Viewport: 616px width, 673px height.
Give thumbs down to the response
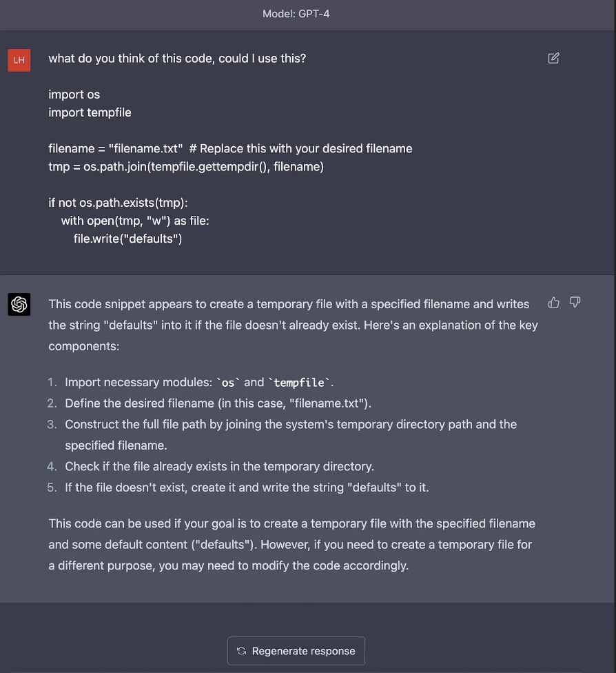pyautogui.click(x=575, y=303)
